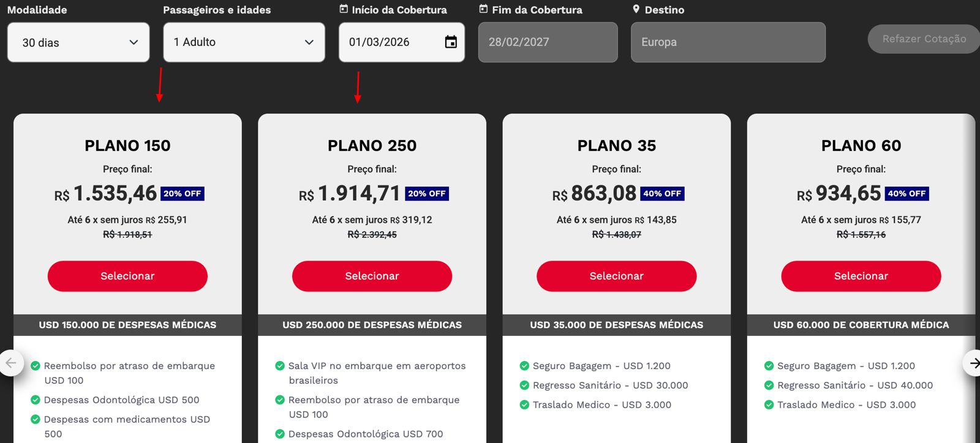Screen dimensions: 980x443
Task: Click the left carousel arrow
Action: [10, 363]
